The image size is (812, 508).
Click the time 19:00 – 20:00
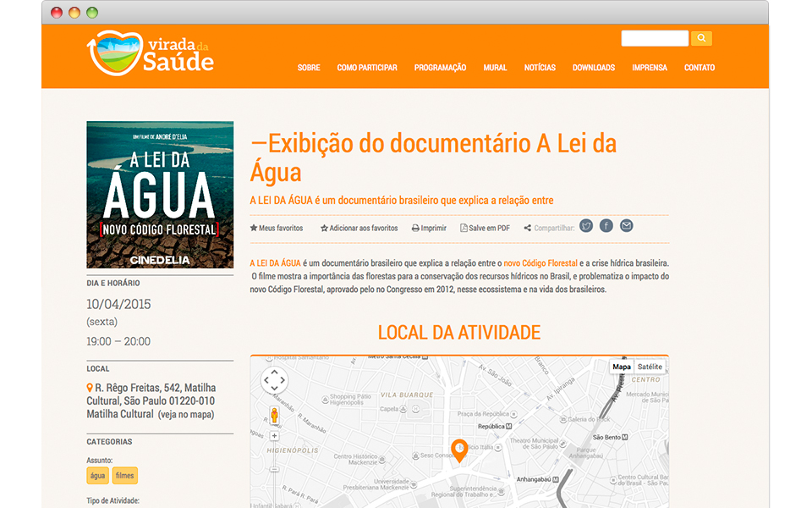(118, 341)
